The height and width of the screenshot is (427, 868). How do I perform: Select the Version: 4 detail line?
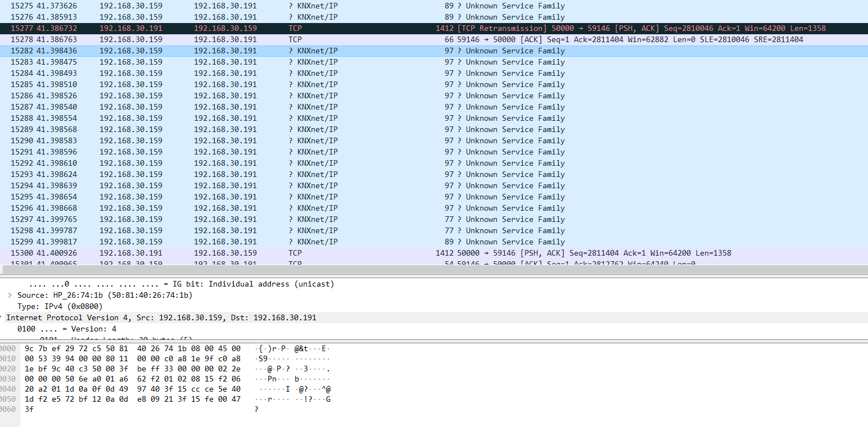67,329
